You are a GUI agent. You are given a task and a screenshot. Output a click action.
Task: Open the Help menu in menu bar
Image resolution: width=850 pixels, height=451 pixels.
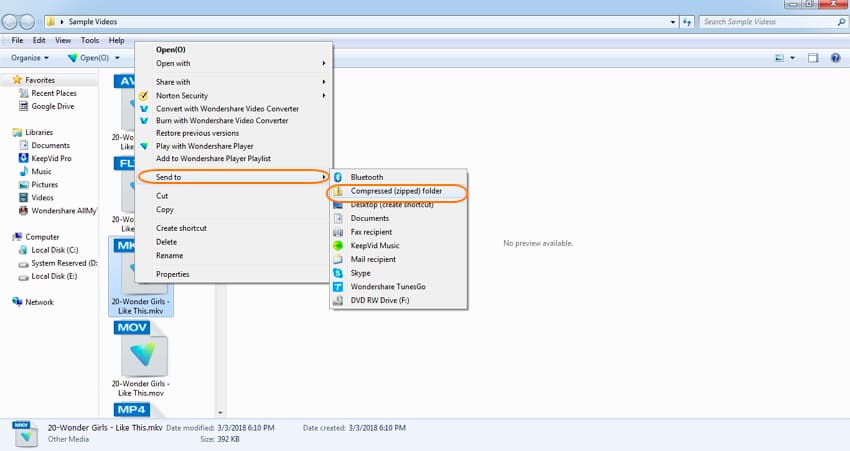click(117, 40)
